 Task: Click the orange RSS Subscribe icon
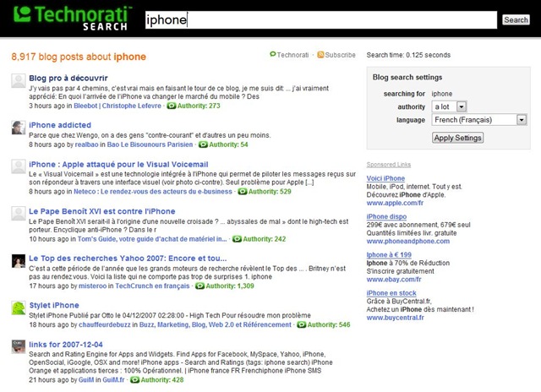coord(320,54)
